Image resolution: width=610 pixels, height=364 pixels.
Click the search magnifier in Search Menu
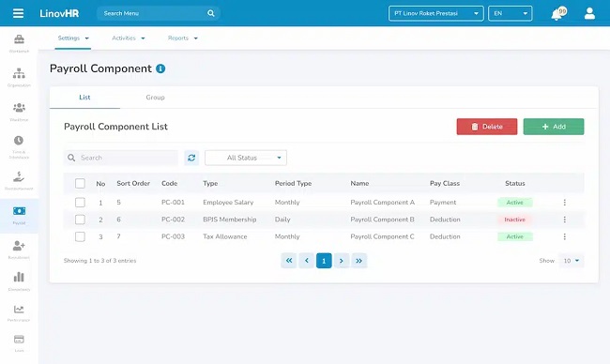pyautogui.click(x=211, y=13)
